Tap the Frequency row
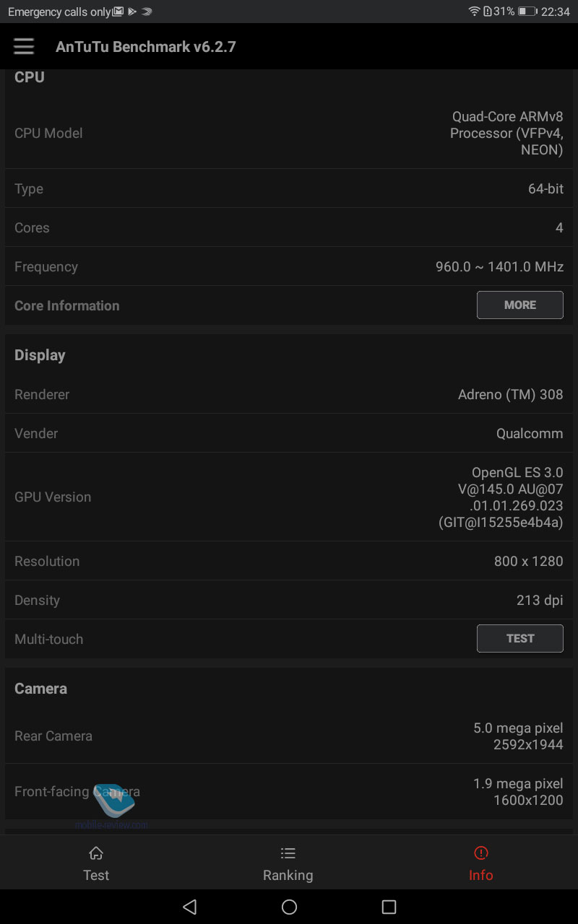Viewport: 578px width, 924px height. point(289,266)
